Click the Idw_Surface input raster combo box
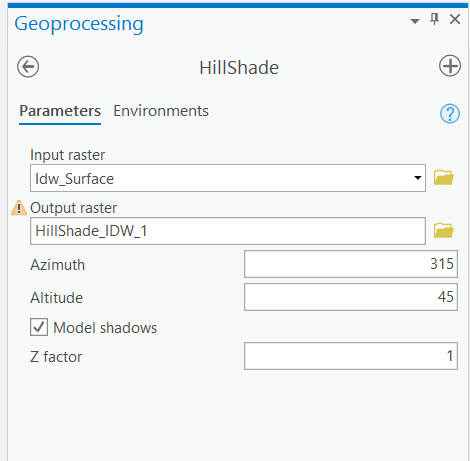Screen dimensions: 470x461 click(228, 178)
